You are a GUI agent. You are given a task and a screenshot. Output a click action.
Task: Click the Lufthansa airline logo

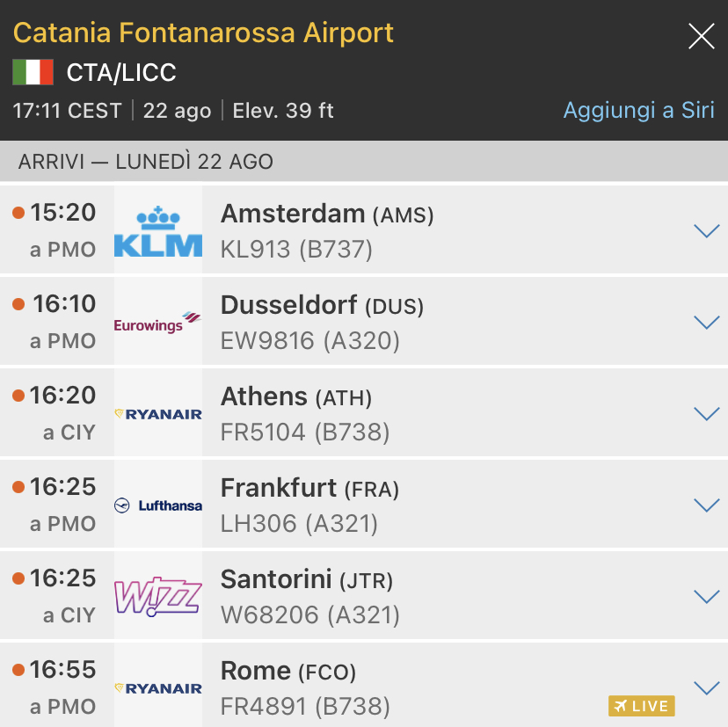coord(158,505)
